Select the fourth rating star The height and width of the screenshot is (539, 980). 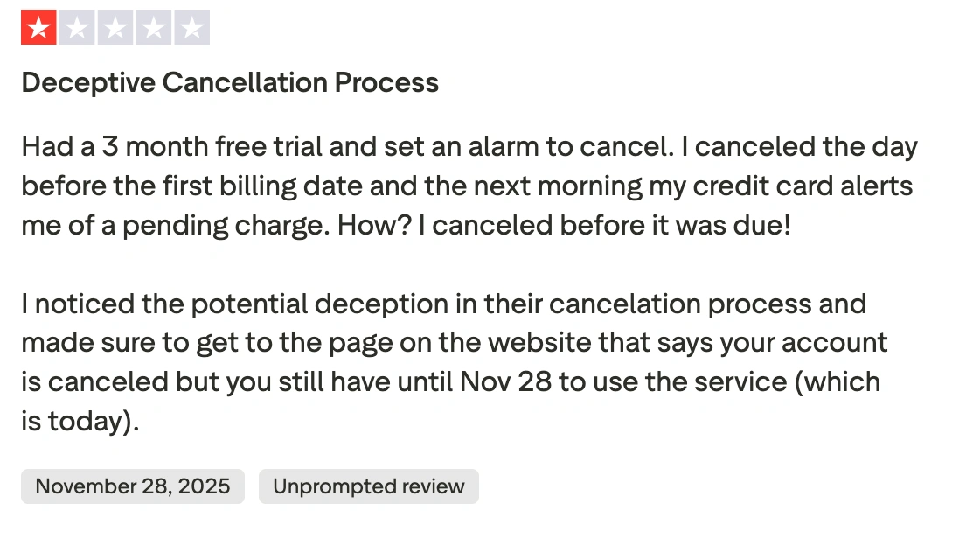point(153,27)
